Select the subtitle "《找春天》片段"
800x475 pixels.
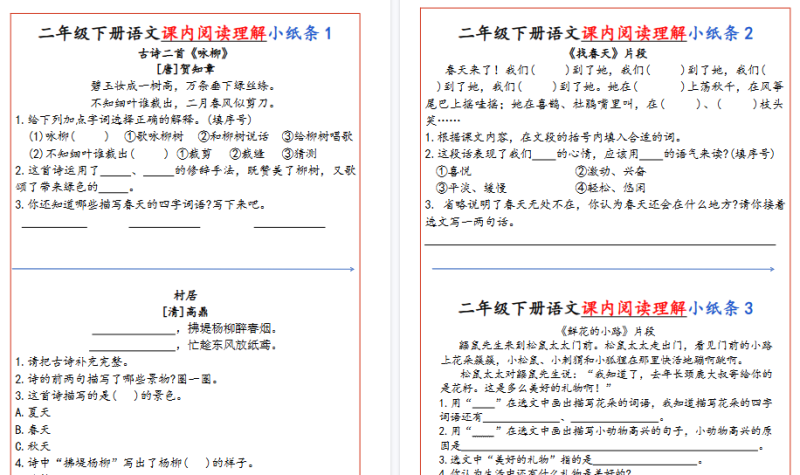click(x=607, y=53)
